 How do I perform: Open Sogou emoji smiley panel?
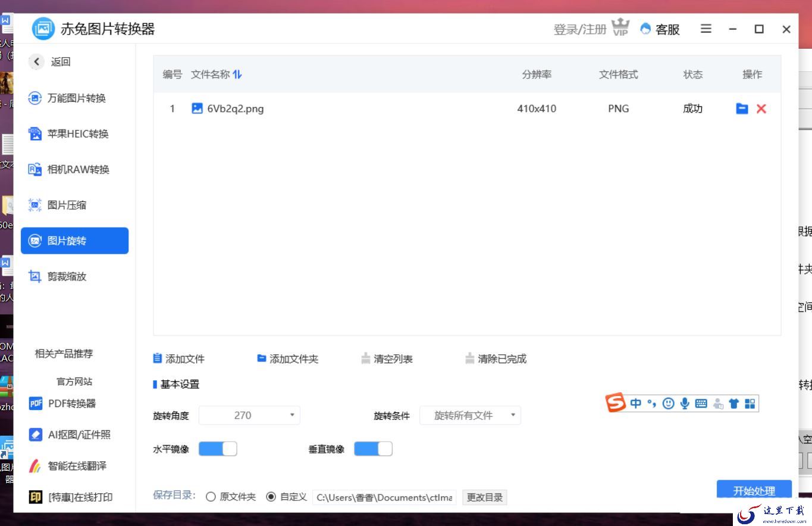[x=669, y=404]
